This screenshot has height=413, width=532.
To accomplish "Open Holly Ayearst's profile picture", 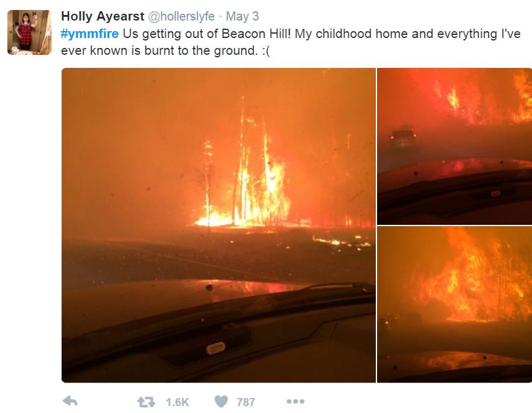I will [29, 32].
